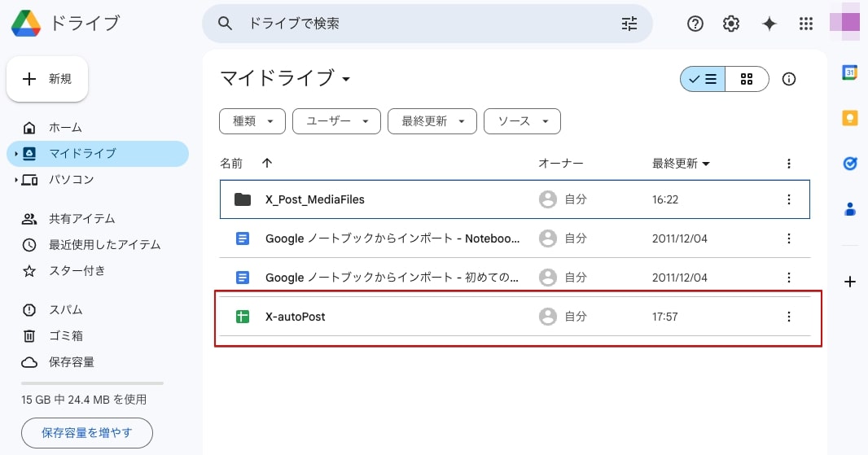Sort by 名前 column header

231,164
